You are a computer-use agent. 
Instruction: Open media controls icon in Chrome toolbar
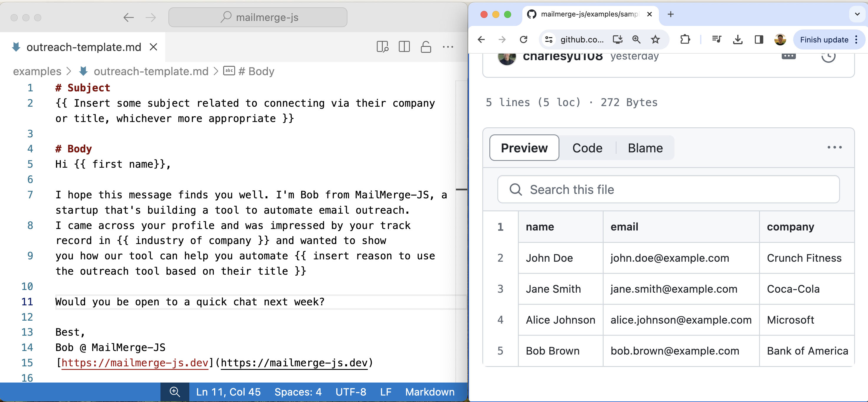coord(716,39)
